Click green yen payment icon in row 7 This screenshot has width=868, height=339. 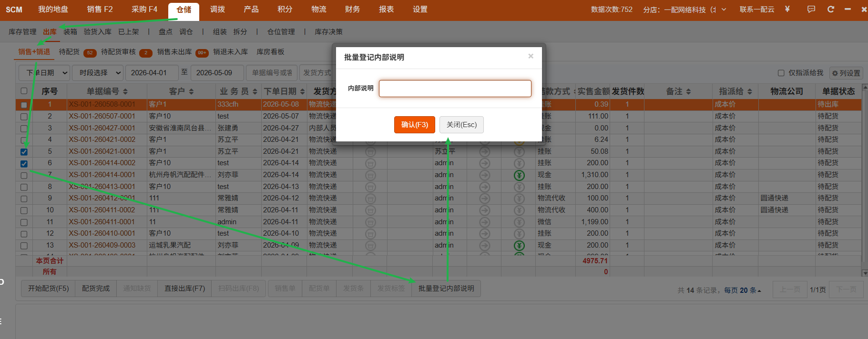pyautogui.click(x=519, y=175)
